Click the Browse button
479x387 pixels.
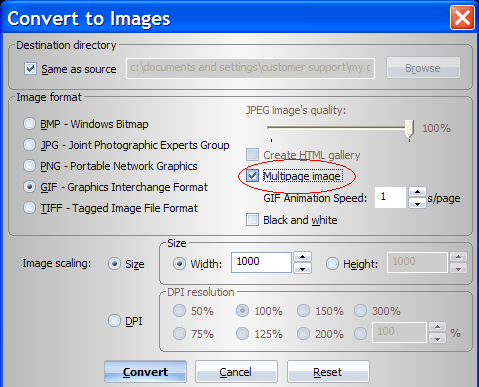coord(423,68)
